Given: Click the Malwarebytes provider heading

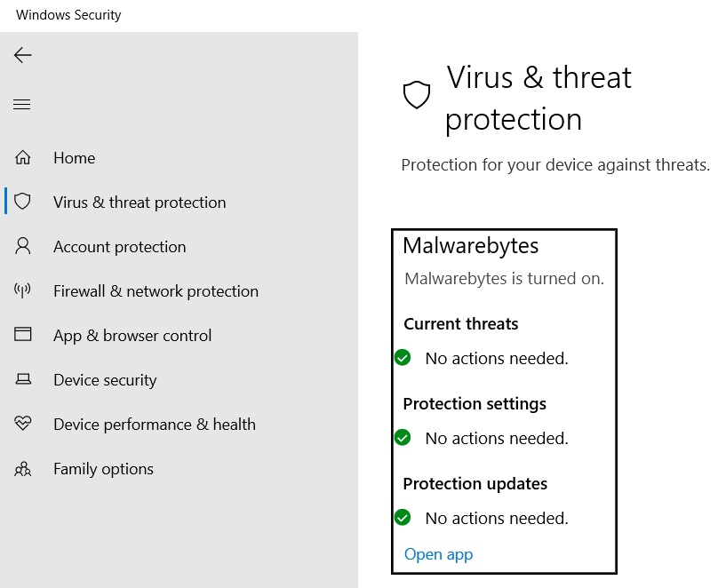Looking at the screenshot, I should pyautogui.click(x=471, y=246).
